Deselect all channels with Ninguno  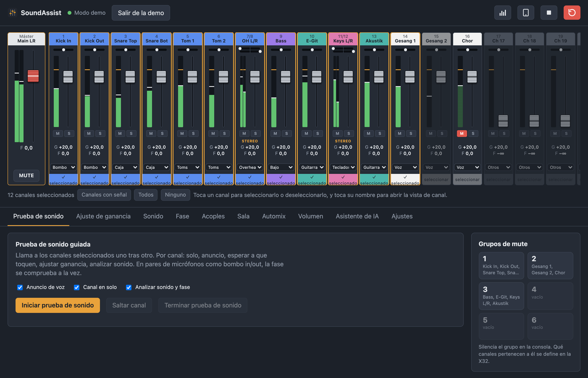[x=175, y=195]
